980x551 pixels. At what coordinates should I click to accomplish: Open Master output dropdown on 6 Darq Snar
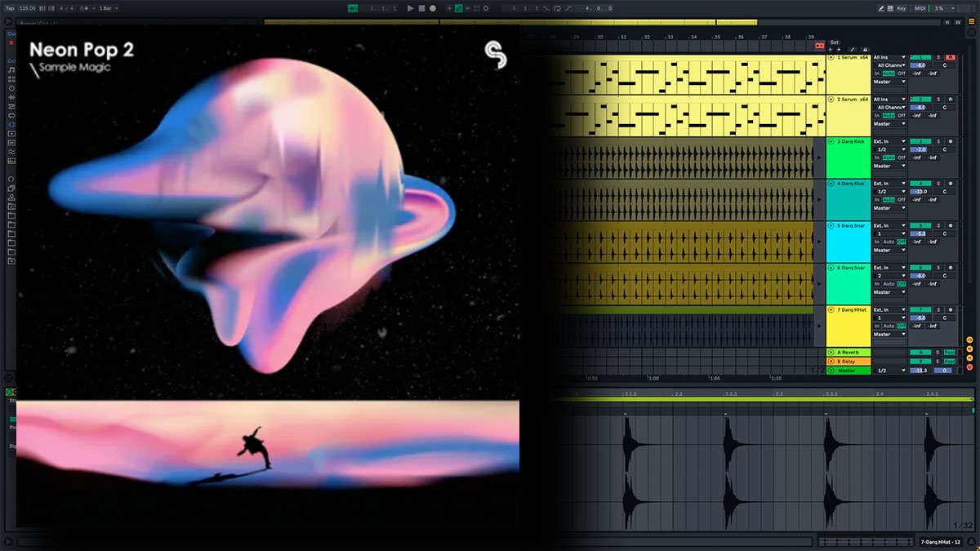[890, 292]
